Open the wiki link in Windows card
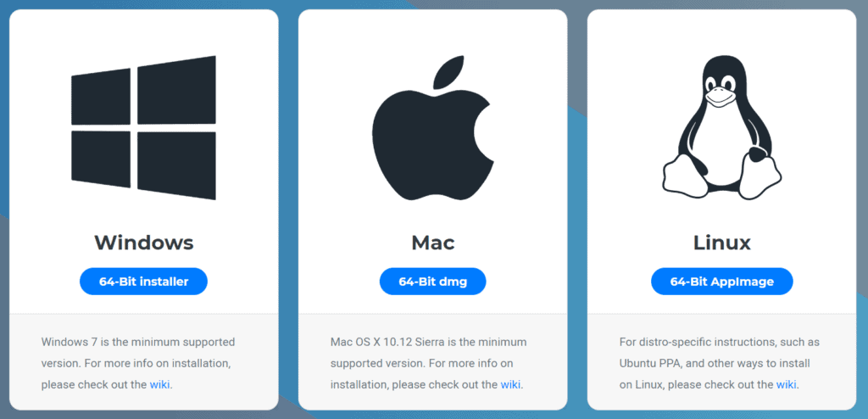Image resolution: width=868 pixels, height=419 pixels. pos(160,384)
